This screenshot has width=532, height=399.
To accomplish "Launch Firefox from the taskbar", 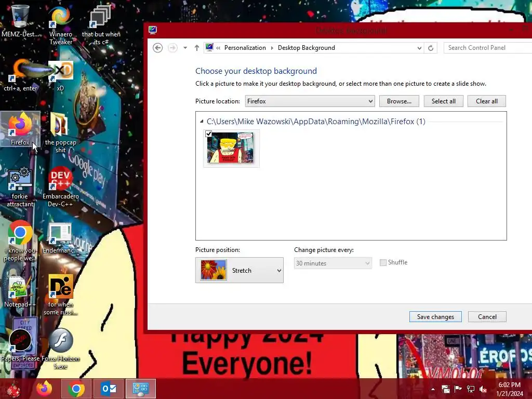I will [45, 389].
